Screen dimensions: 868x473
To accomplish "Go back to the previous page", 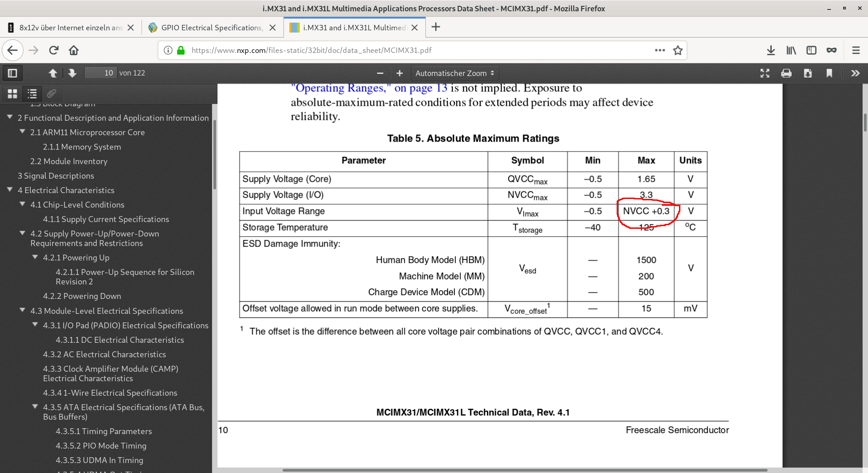I will tap(13, 50).
